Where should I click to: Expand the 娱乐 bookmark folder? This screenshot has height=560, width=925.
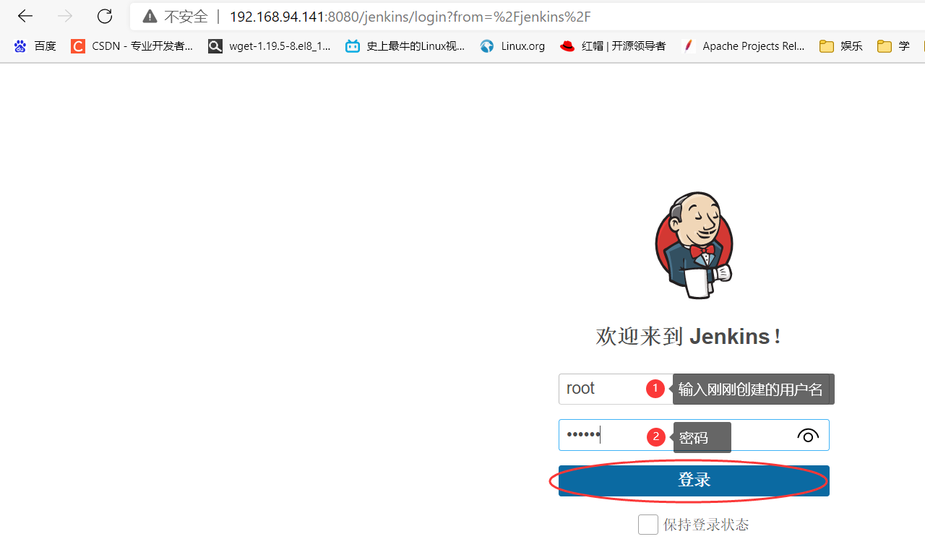pyautogui.click(x=841, y=46)
